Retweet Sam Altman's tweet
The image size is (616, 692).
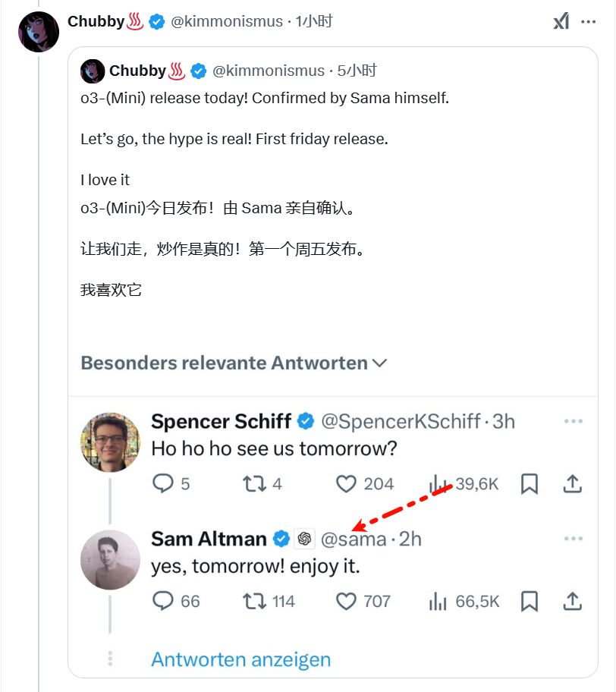coord(254,602)
